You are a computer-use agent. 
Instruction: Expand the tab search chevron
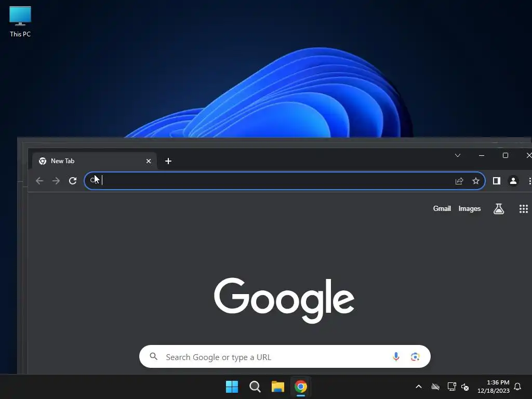pos(458,155)
